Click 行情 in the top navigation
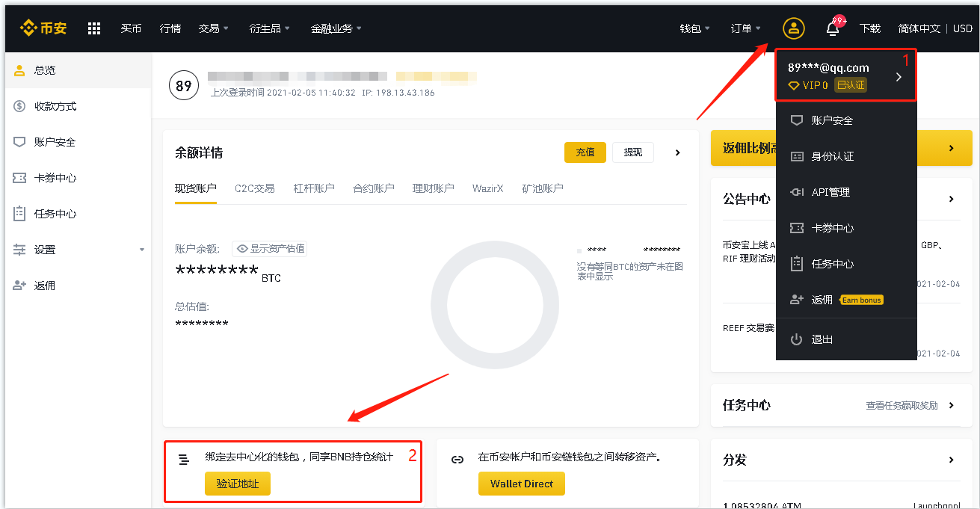This screenshot has width=980, height=509. [170, 28]
